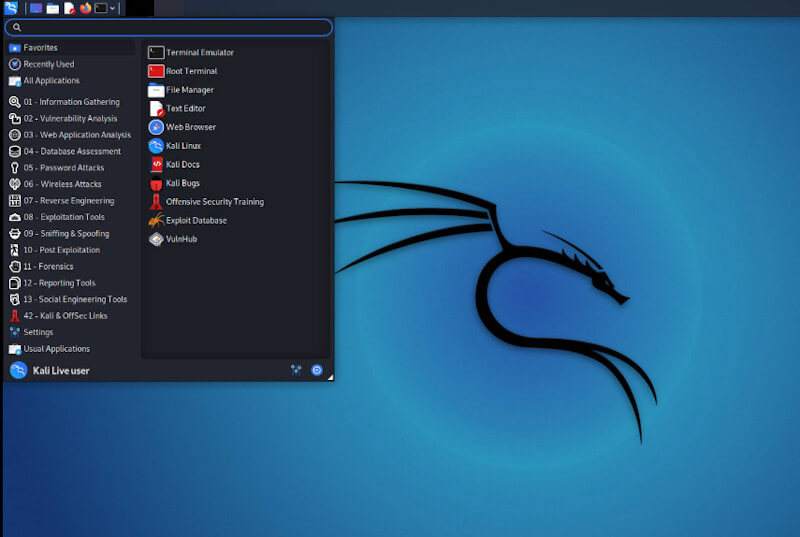Open the Recently Used category

(71, 64)
